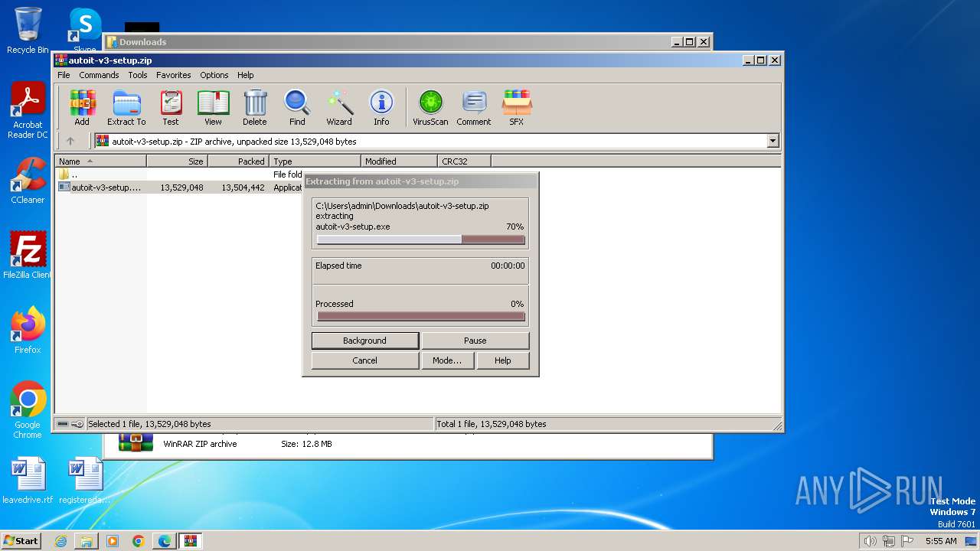
Task: Create SFX self-extracting archive
Action: (x=517, y=107)
